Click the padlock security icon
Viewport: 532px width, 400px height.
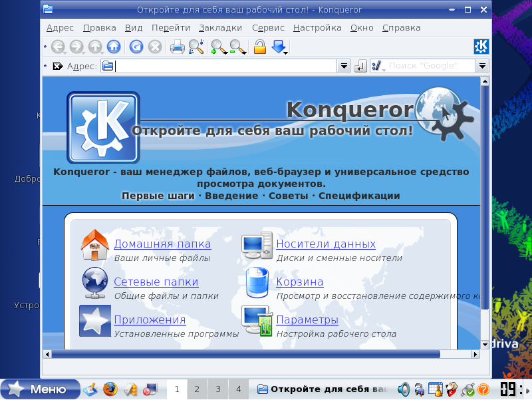(x=260, y=47)
